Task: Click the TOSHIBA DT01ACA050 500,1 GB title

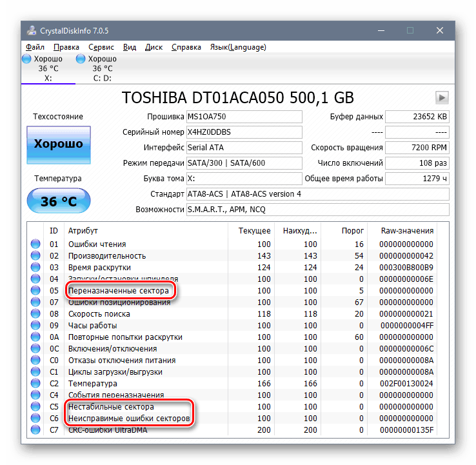Action: [x=238, y=98]
